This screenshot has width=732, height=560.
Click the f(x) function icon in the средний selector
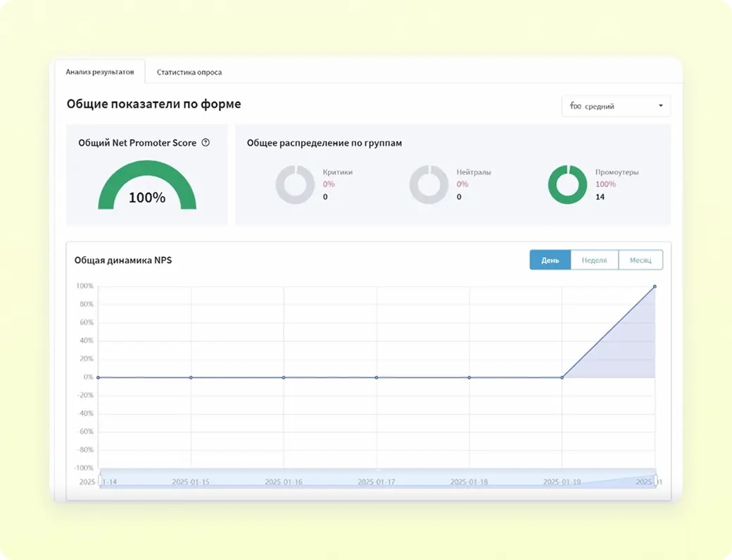click(575, 106)
